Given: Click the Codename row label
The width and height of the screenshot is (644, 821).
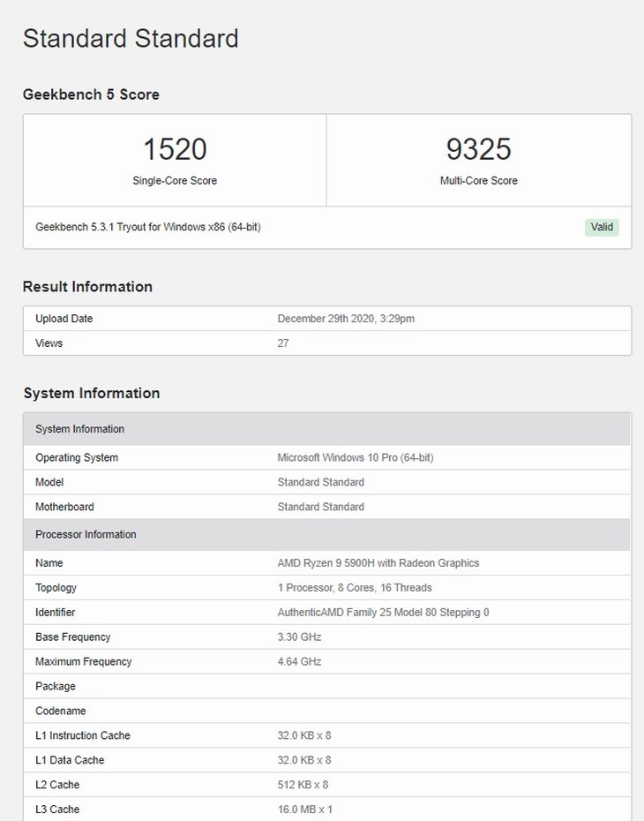Looking at the screenshot, I should pos(61,711).
